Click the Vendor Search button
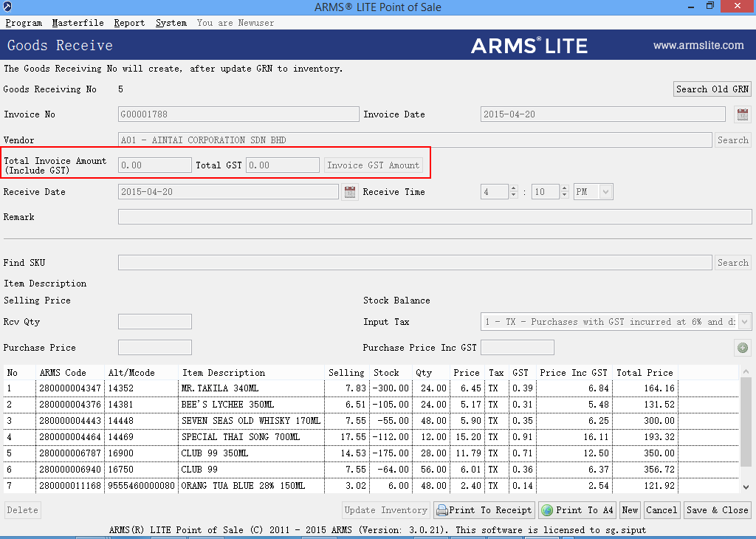756x539 pixels. pyautogui.click(x=733, y=140)
